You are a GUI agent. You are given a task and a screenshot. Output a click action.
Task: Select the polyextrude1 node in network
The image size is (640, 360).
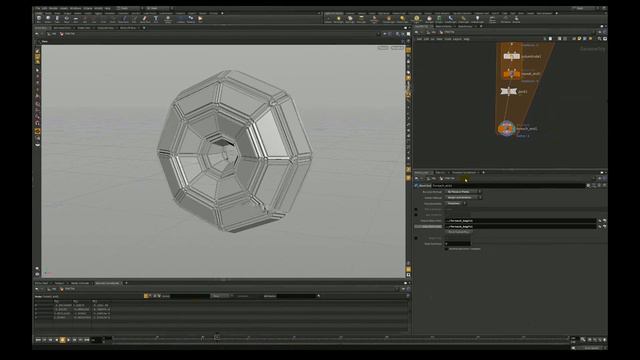tap(511, 56)
